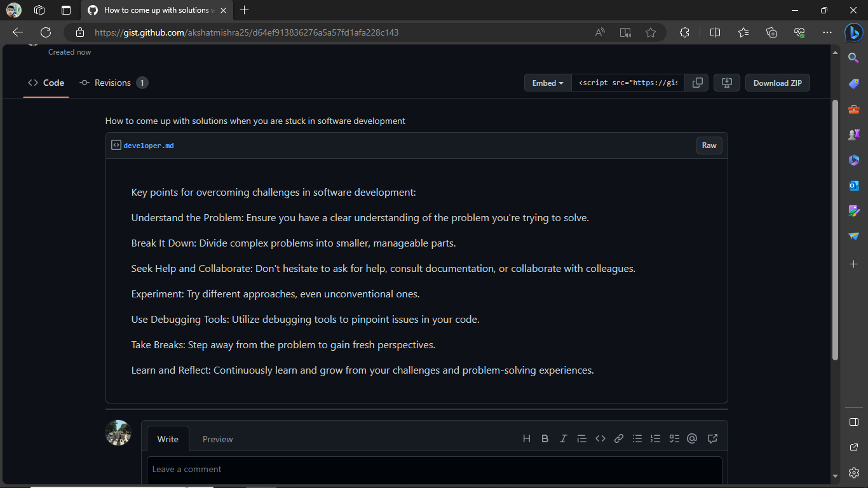The height and width of the screenshot is (488, 868).
Task: Add a bulleted list to the comment
Action: point(637,438)
